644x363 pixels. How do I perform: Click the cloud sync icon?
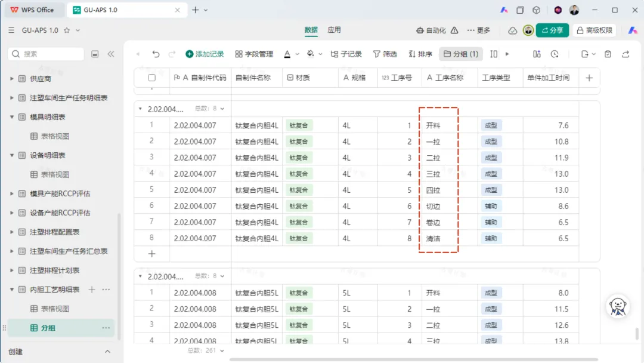point(512,30)
